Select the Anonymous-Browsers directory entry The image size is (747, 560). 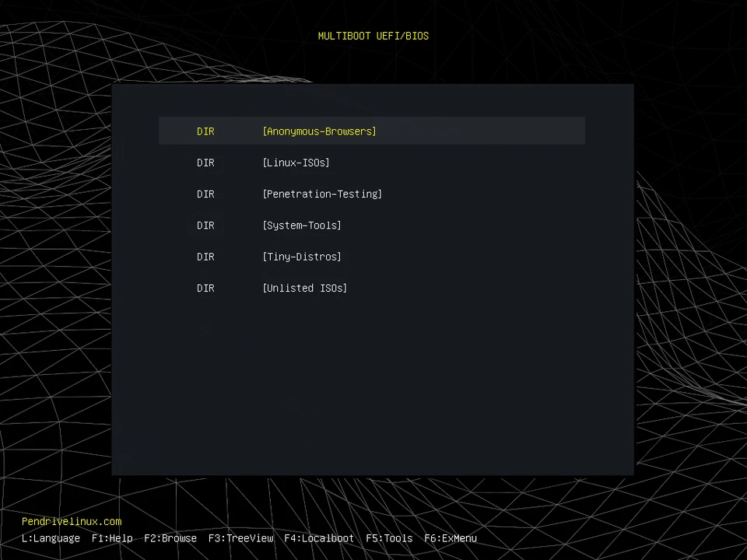pyautogui.click(x=372, y=131)
